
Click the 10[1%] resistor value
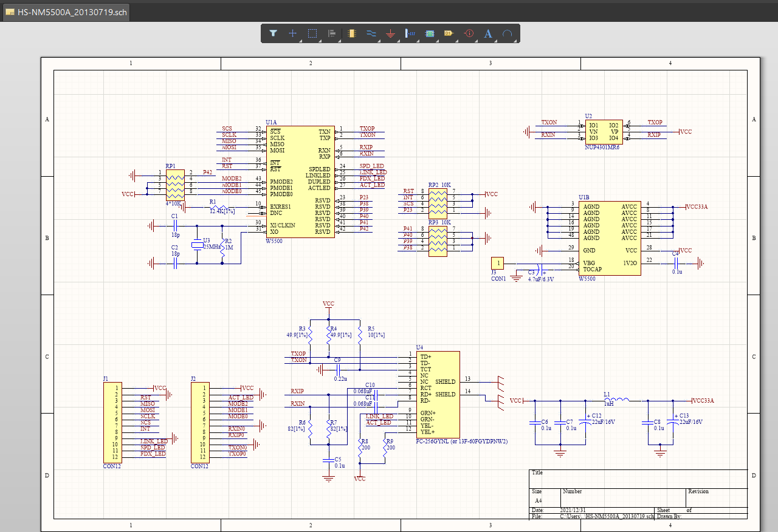[376, 335]
